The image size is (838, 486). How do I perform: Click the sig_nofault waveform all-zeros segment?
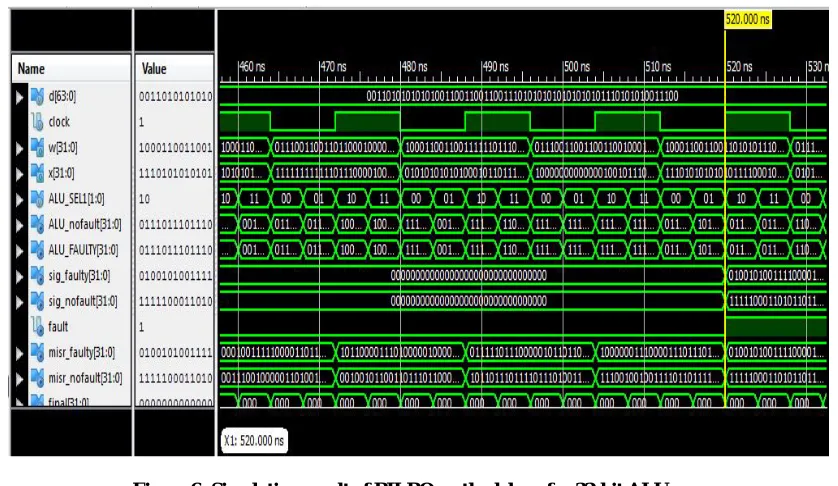click(x=469, y=301)
